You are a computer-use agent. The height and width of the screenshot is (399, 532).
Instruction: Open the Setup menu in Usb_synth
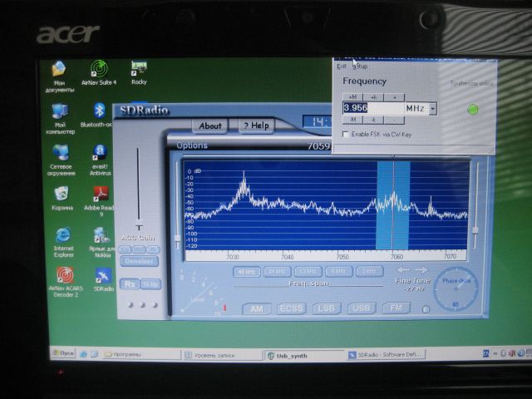(x=361, y=66)
